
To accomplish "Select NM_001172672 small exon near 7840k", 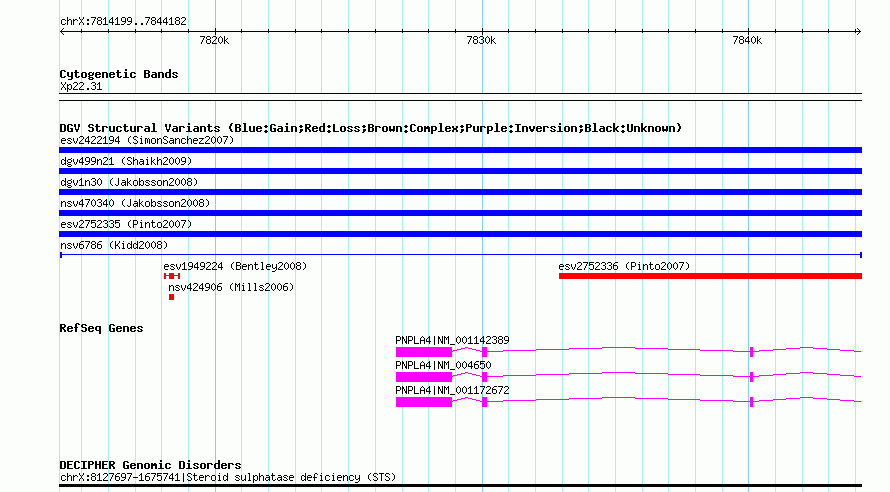I will [x=752, y=402].
